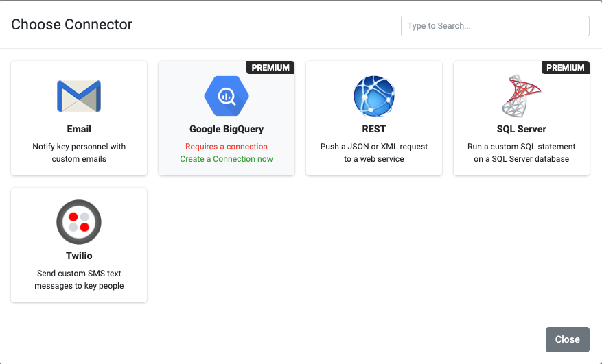Click the REST globe icon
The width and height of the screenshot is (602, 364).
coord(374,96)
